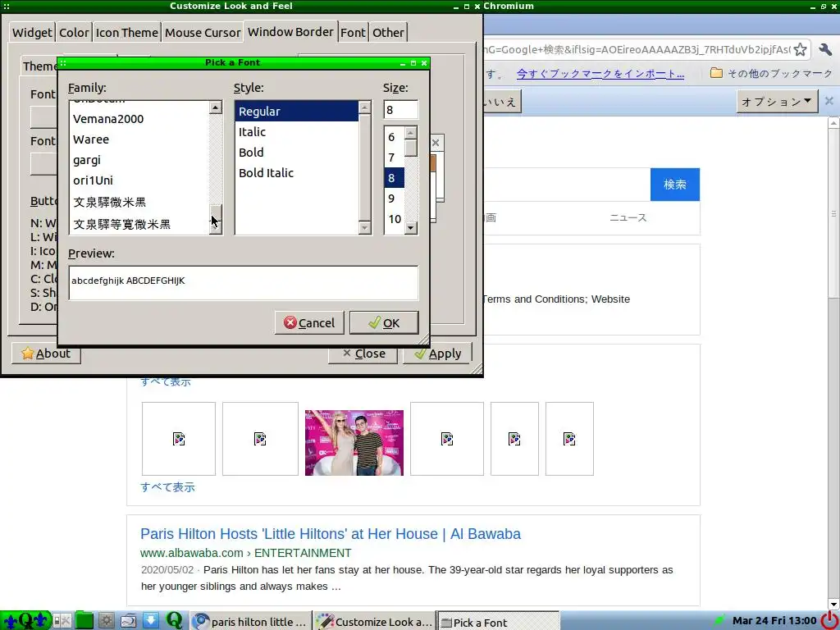This screenshot has height=630, width=840.
Task: Click Size list scroll down arrow
Action: [411, 228]
